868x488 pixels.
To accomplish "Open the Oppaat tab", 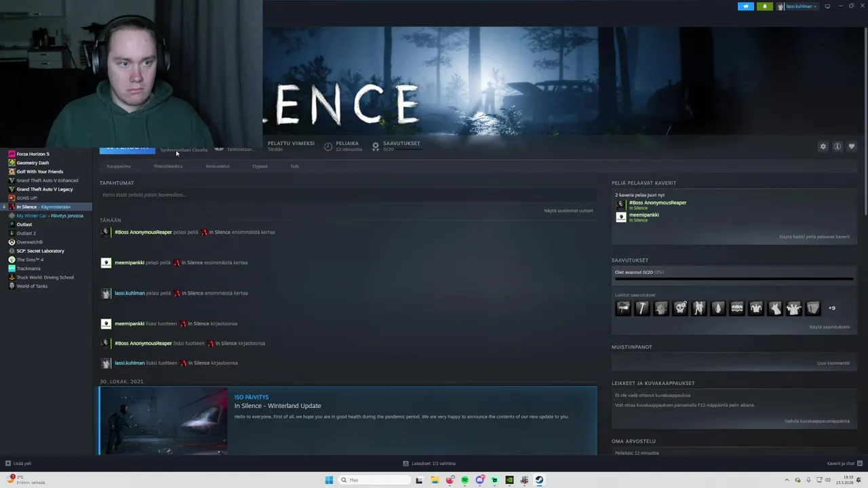I will (x=260, y=166).
